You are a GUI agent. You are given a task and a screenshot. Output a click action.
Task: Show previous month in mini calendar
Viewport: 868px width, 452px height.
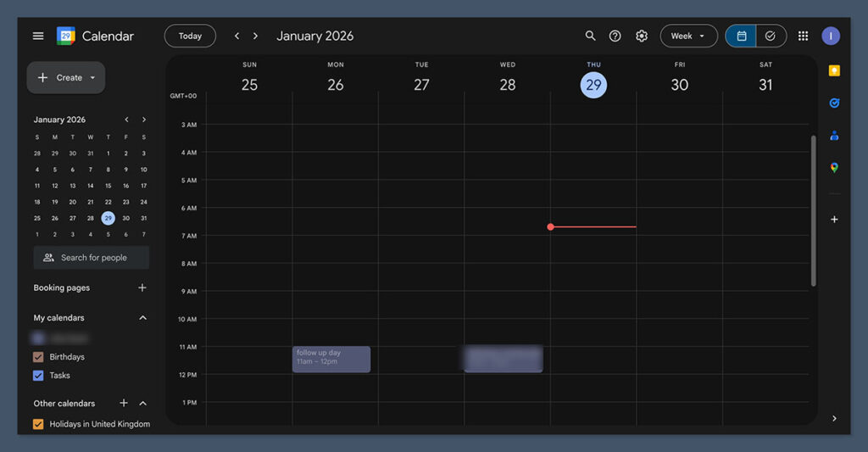click(x=127, y=120)
